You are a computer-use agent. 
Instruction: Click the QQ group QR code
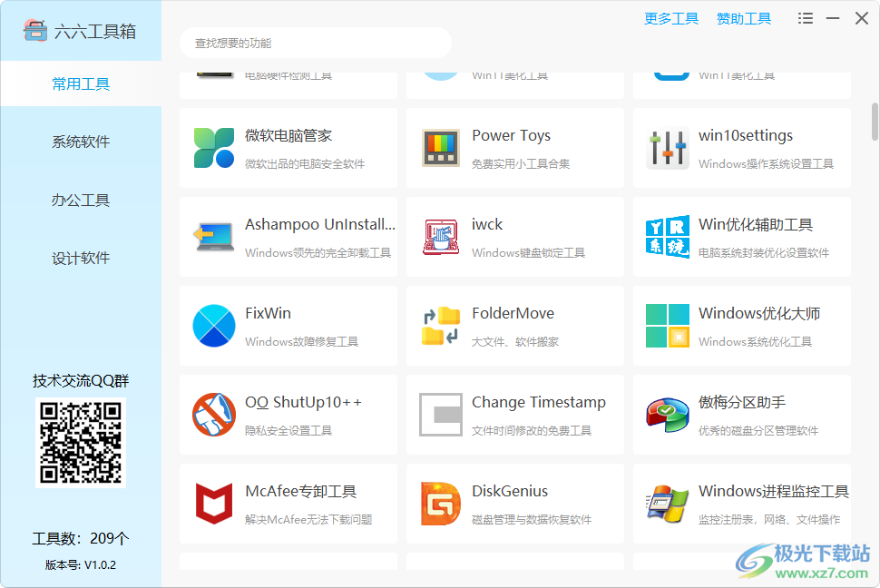pyautogui.click(x=81, y=443)
